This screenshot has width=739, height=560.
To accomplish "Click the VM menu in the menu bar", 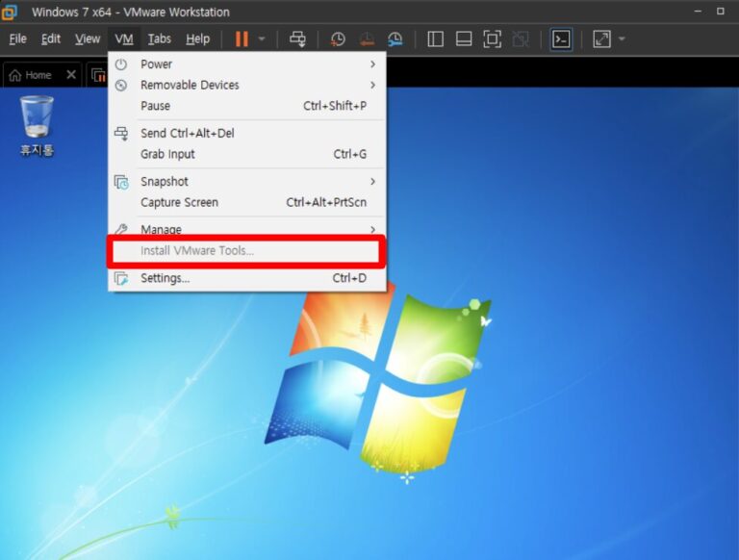I will click(x=124, y=39).
